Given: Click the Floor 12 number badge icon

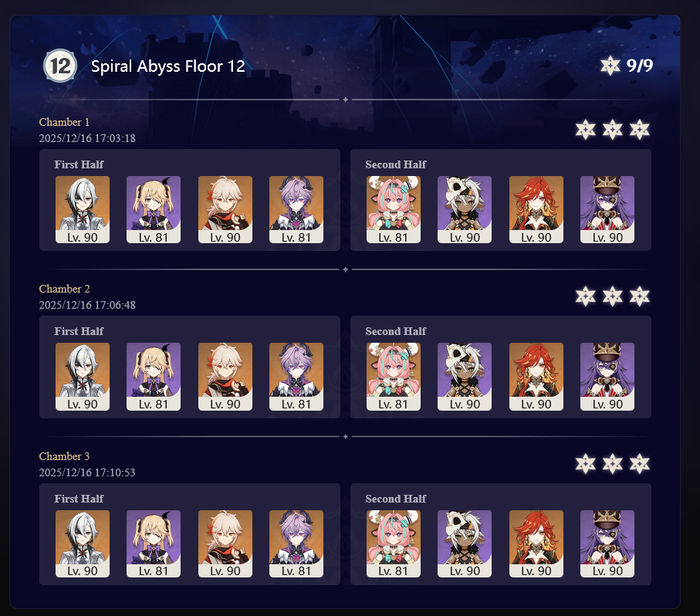Looking at the screenshot, I should pyautogui.click(x=60, y=66).
